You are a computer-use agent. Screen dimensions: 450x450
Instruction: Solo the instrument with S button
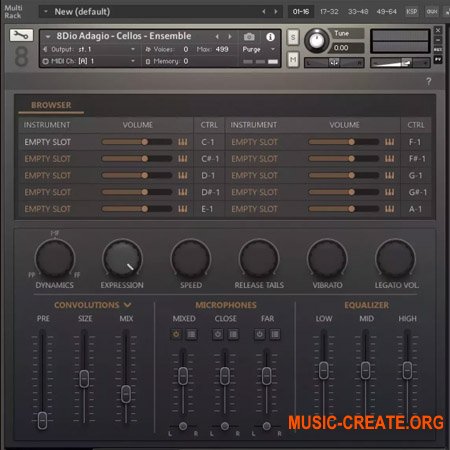pos(293,37)
